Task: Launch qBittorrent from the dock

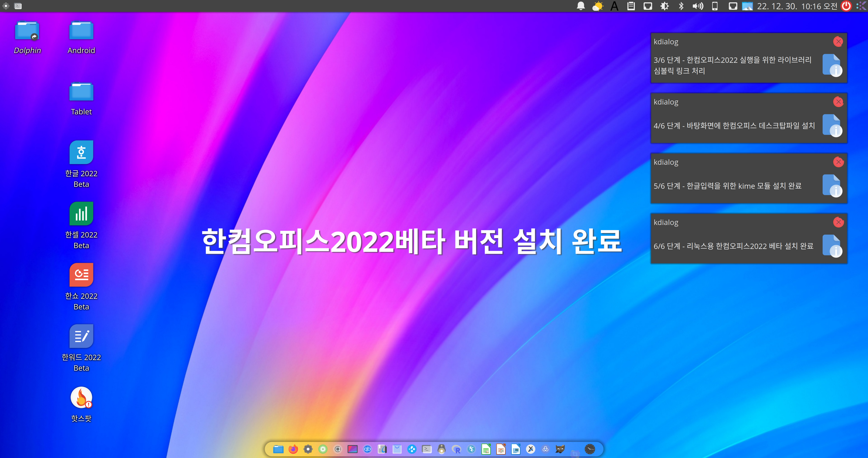Action: (367, 449)
